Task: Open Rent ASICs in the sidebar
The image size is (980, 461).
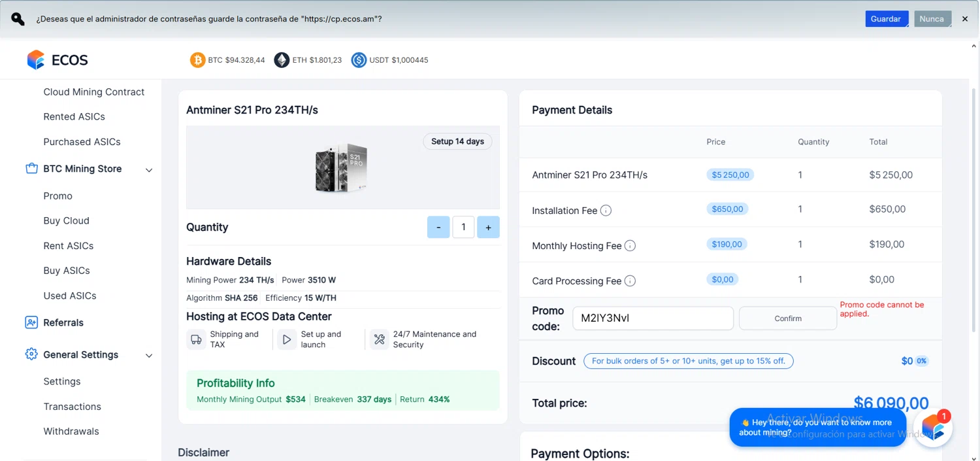Action: tap(68, 245)
